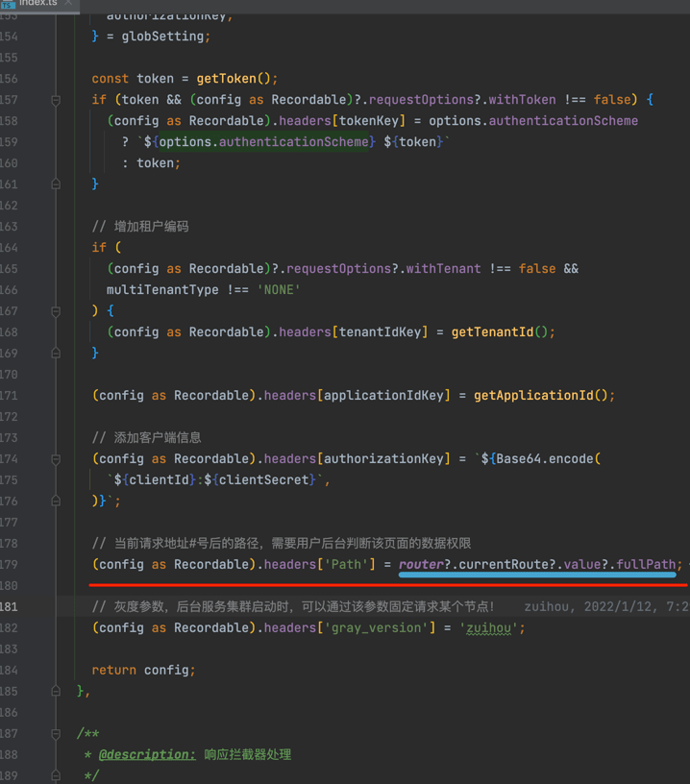Click the fold end marker at line 185
Image resolution: width=690 pixels, height=784 pixels.
[x=56, y=692]
